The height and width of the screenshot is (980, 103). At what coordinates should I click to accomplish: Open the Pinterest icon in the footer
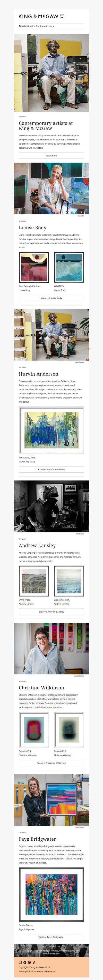(29, 962)
